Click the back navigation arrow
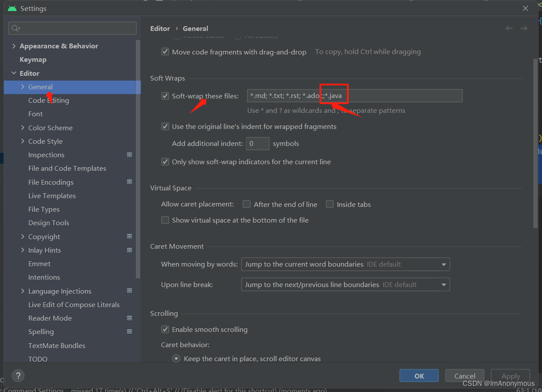Image resolution: width=542 pixels, height=392 pixels. tap(509, 28)
